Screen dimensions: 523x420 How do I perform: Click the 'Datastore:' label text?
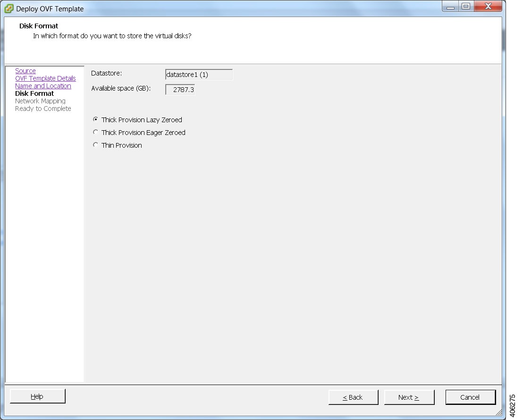click(x=106, y=73)
